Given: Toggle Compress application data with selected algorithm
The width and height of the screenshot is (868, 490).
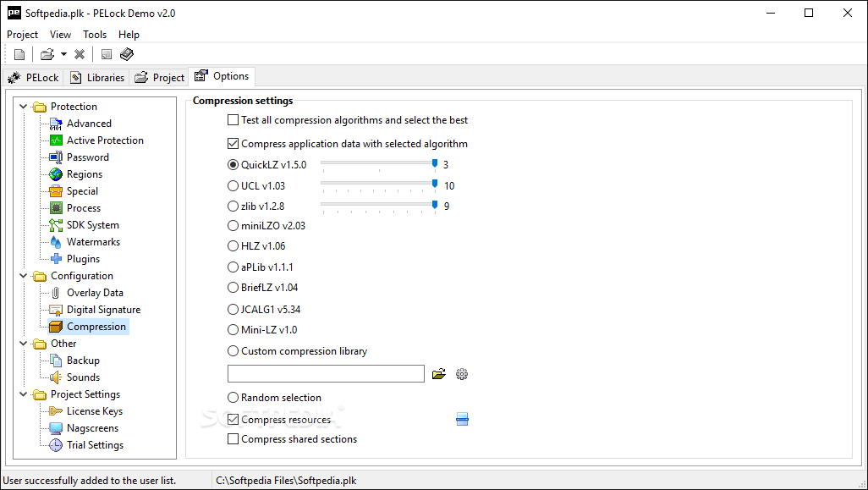Looking at the screenshot, I should point(233,144).
